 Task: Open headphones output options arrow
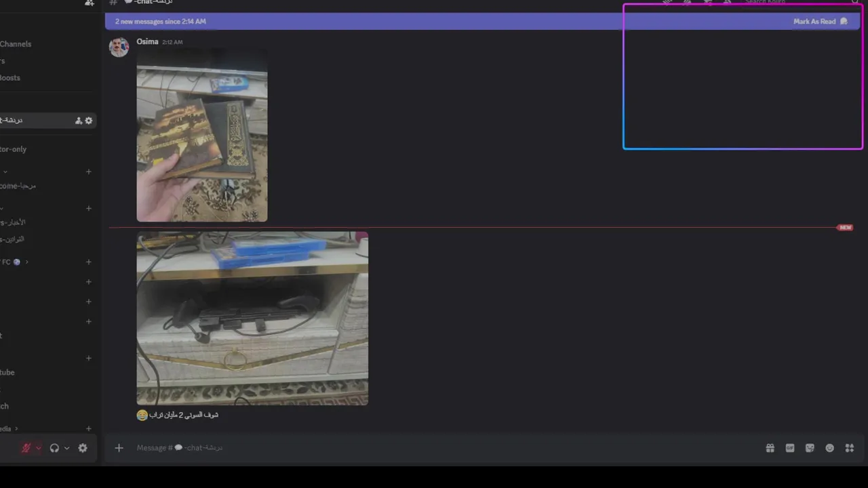coord(66,448)
